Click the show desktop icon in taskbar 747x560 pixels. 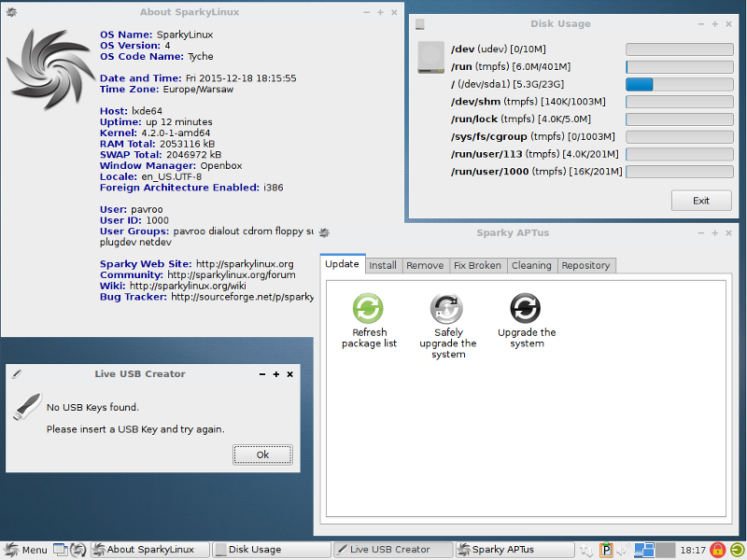60,550
